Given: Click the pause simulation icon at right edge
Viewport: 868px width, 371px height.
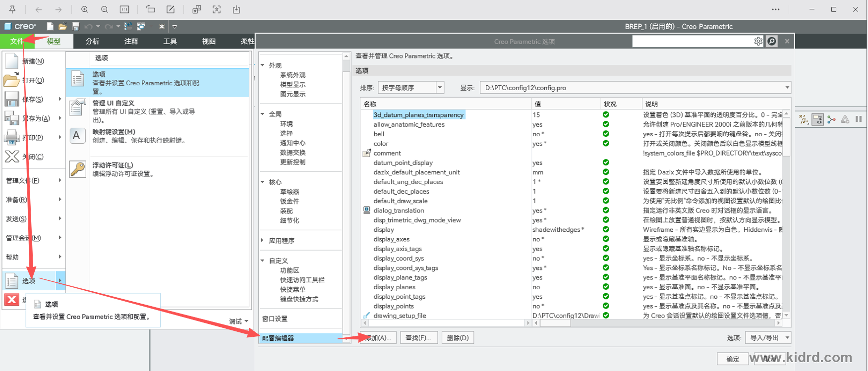Looking at the screenshot, I should coord(859,119).
